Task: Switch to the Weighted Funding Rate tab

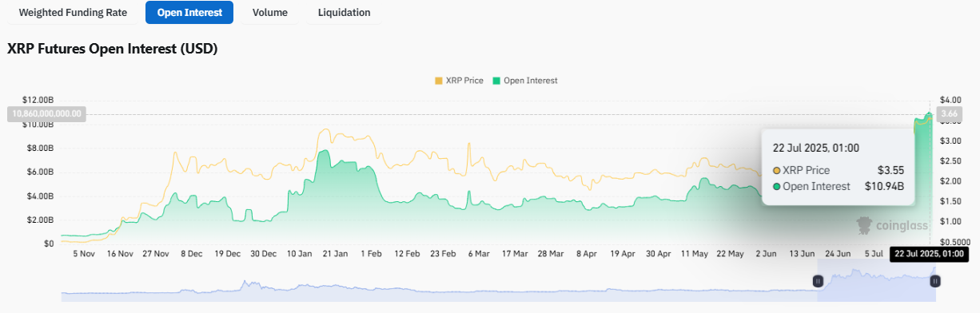Action: click(x=73, y=13)
